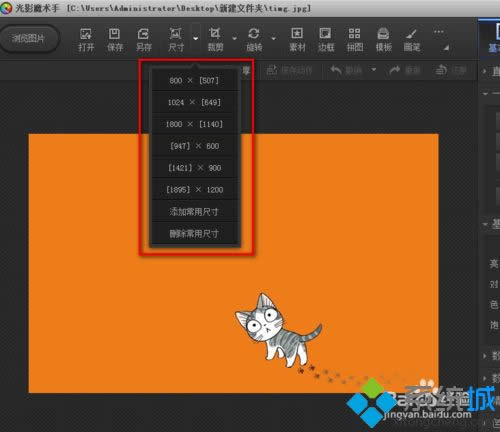Click the 旋转 (Rotate) icon

[x=254, y=40]
